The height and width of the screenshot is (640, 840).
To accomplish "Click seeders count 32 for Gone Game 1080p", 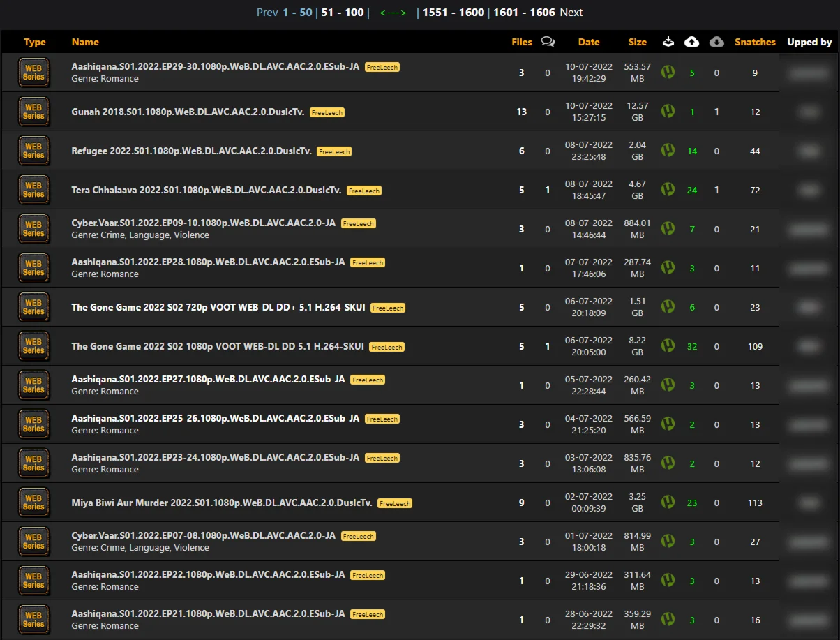I will point(692,346).
